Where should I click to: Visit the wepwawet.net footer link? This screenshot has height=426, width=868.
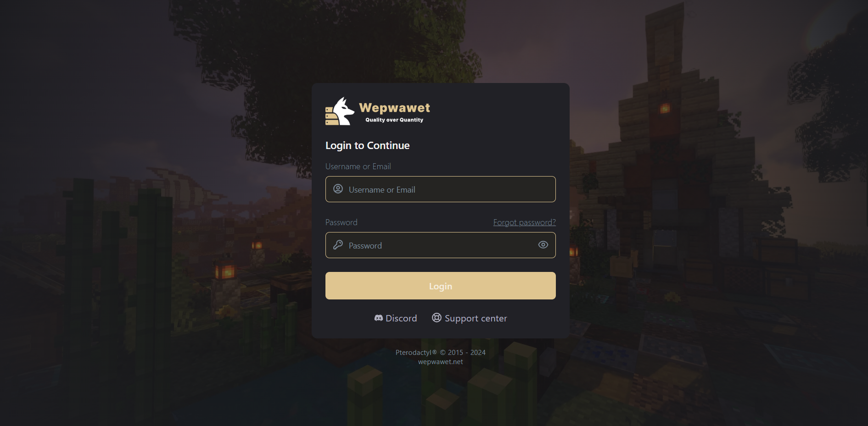pyautogui.click(x=441, y=362)
